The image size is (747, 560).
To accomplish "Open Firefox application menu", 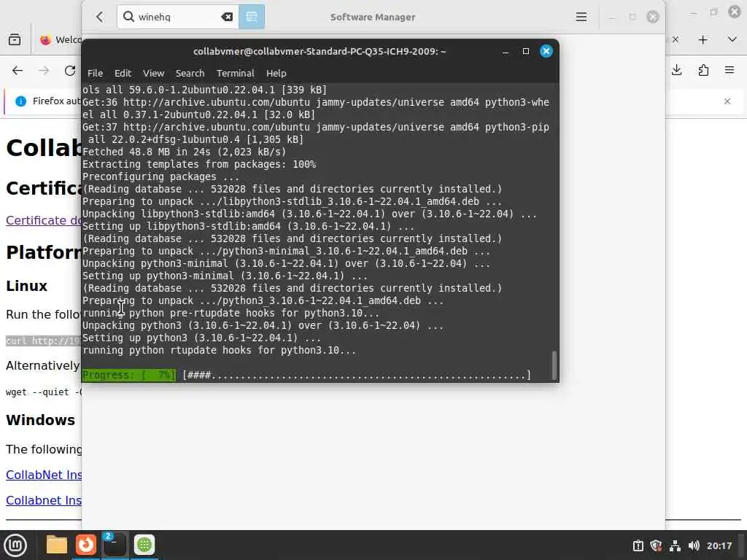I will (729, 71).
